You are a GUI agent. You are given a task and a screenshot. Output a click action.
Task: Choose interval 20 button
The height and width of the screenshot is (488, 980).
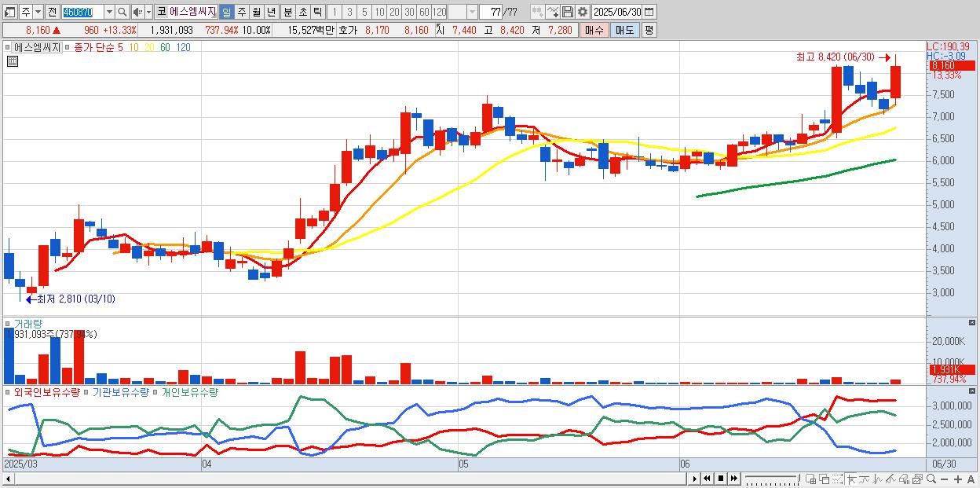394,13
